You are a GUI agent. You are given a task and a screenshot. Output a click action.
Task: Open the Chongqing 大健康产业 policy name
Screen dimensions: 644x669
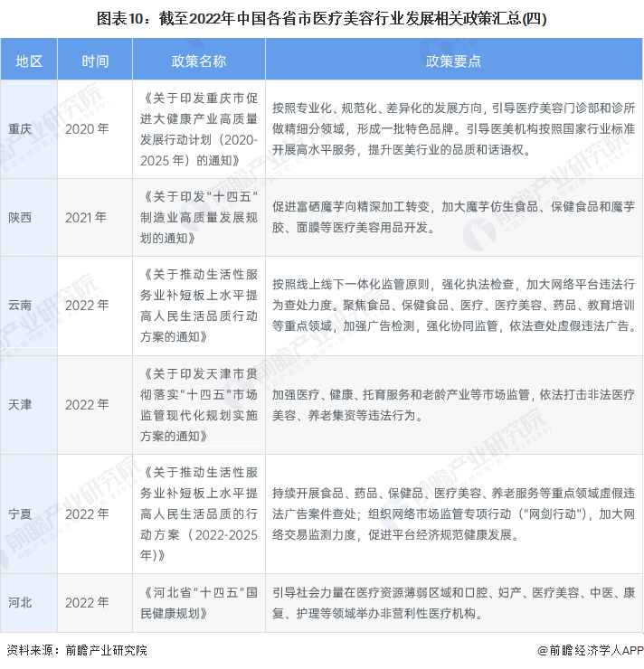coord(199,128)
